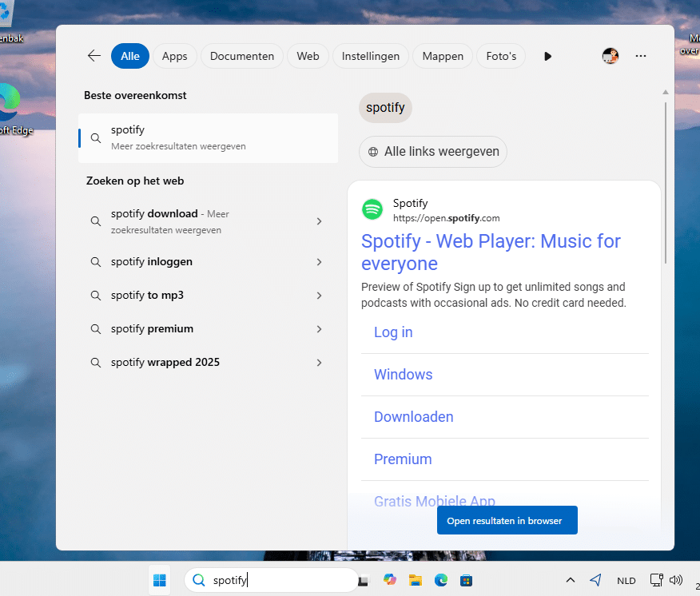This screenshot has height=596, width=700.
Task: Click the search box in the taskbar
Action: click(x=272, y=580)
